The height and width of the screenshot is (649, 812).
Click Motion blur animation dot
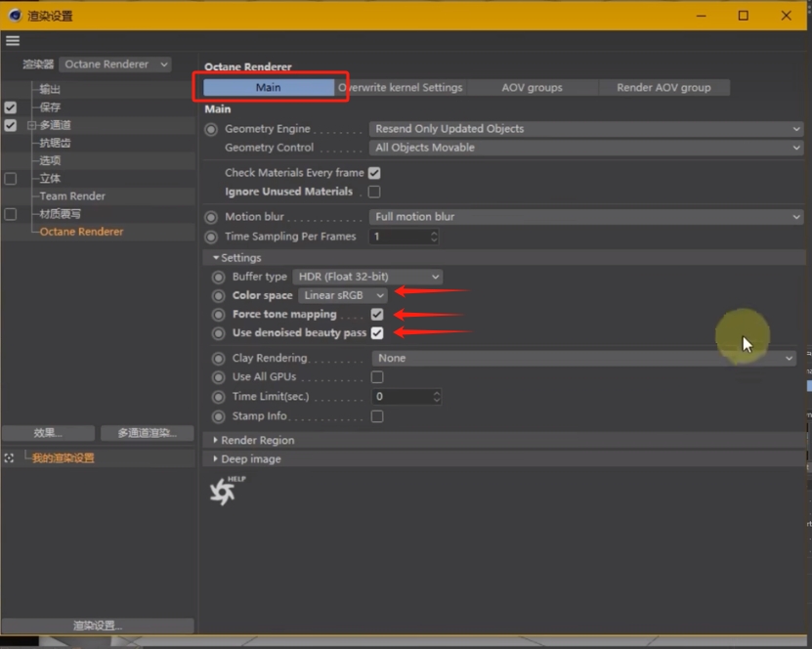coord(211,217)
